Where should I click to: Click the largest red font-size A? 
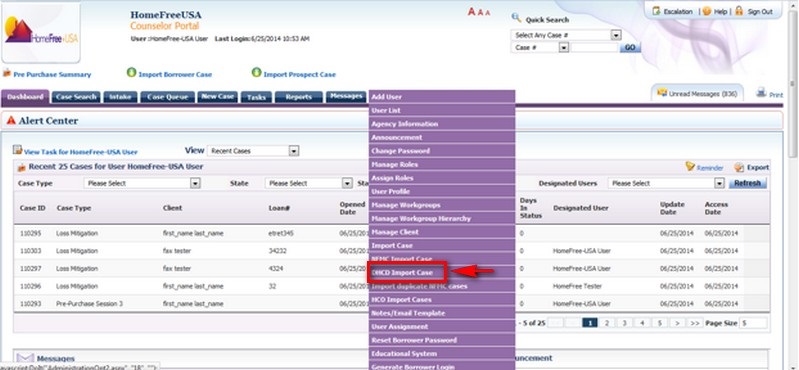pyautogui.click(x=471, y=12)
